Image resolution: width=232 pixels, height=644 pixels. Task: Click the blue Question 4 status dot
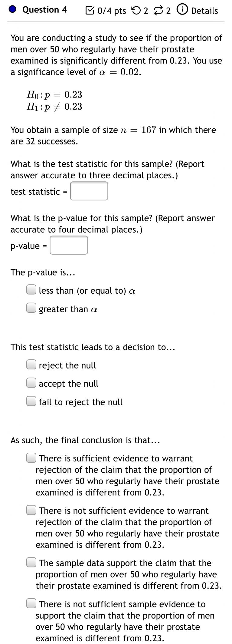point(12,10)
